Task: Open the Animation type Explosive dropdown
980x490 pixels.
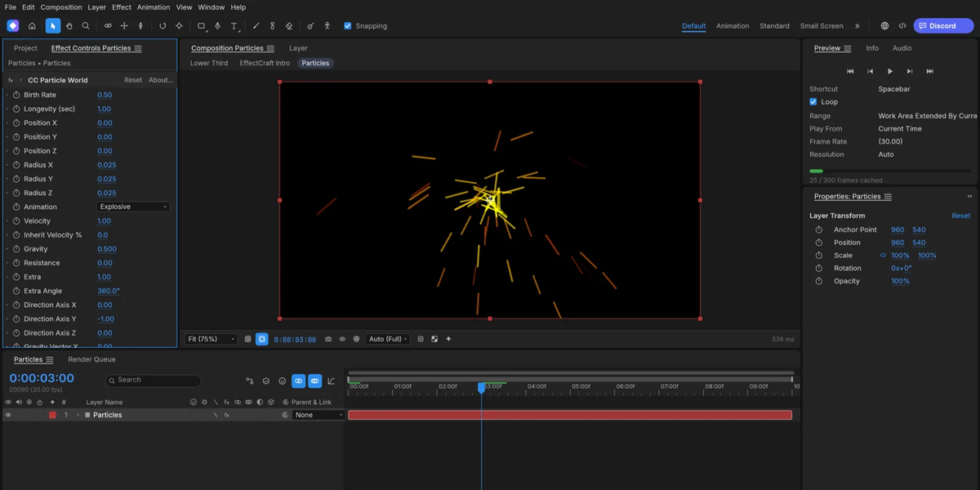Action: click(x=133, y=207)
